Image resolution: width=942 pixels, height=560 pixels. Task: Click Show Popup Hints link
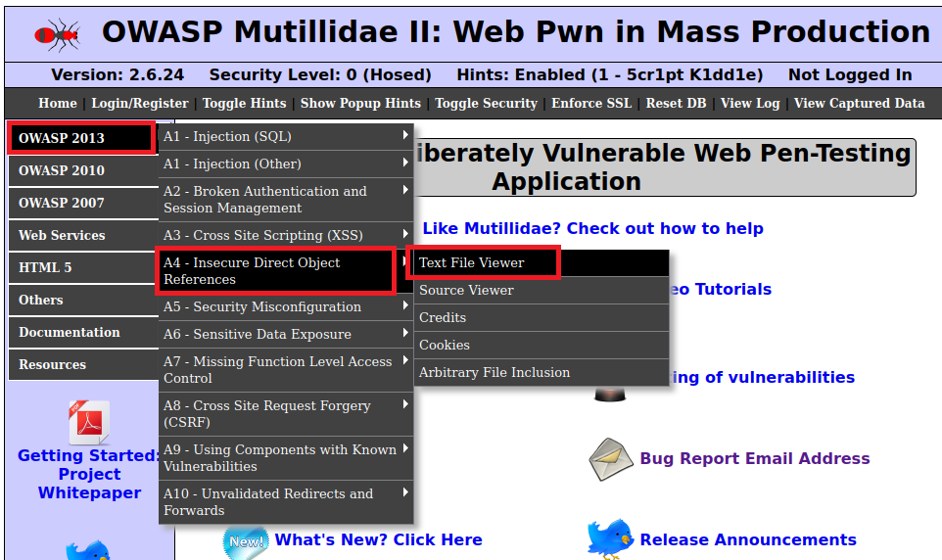pos(360,104)
